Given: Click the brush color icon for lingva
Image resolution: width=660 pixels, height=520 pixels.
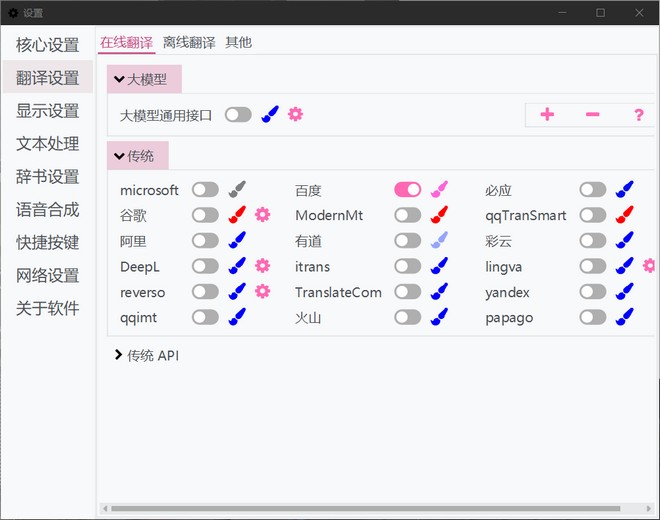Looking at the screenshot, I should click(x=624, y=266).
